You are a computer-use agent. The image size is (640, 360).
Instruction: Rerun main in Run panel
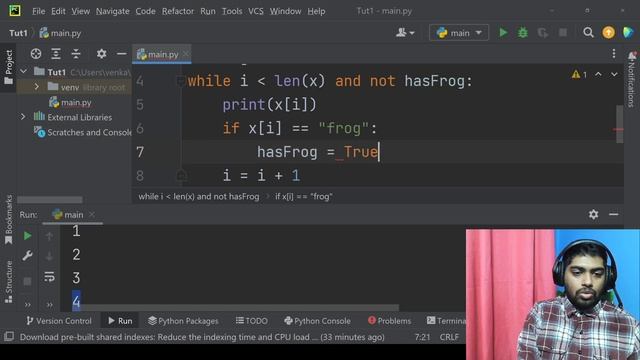pyautogui.click(x=27, y=236)
